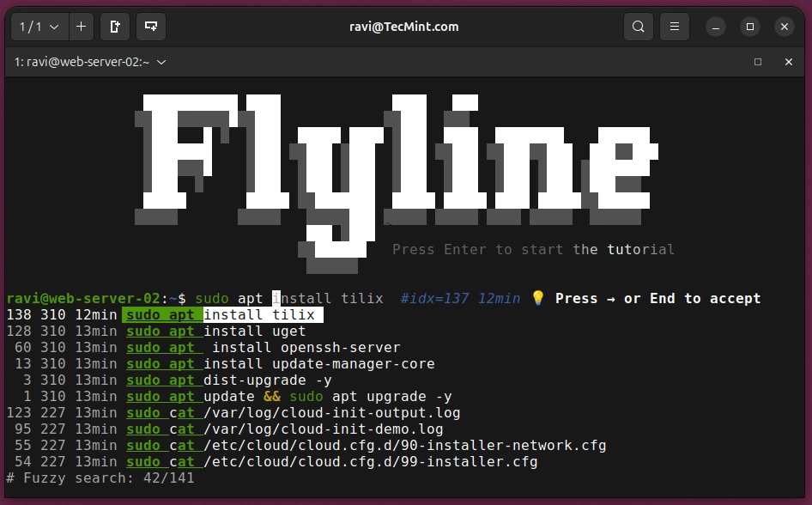The image size is (812, 505).
Task: Add terminal down using split icon
Action: click(x=151, y=27)
